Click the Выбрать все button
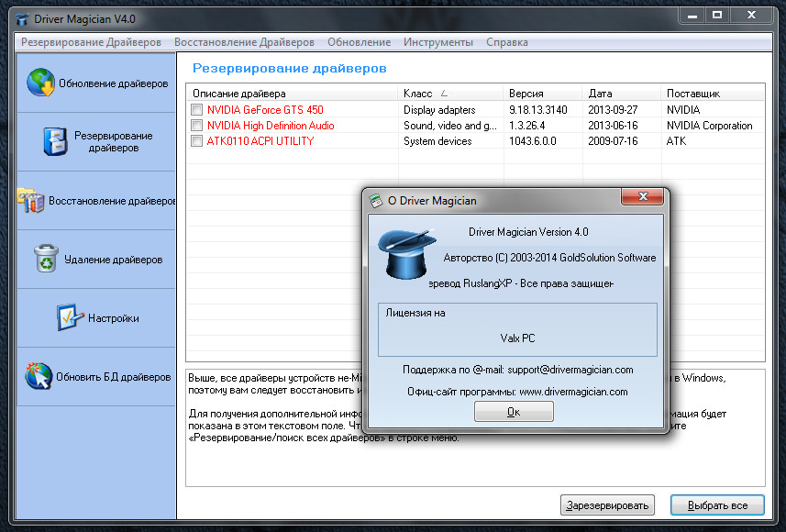The height and width of the screenshot is (532, 786). [x=716, y=505]
